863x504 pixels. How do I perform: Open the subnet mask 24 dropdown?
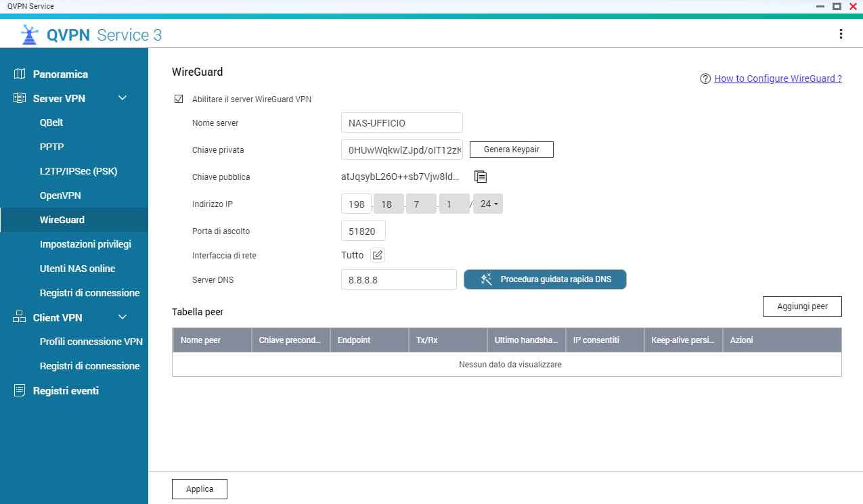coord(487,204)
